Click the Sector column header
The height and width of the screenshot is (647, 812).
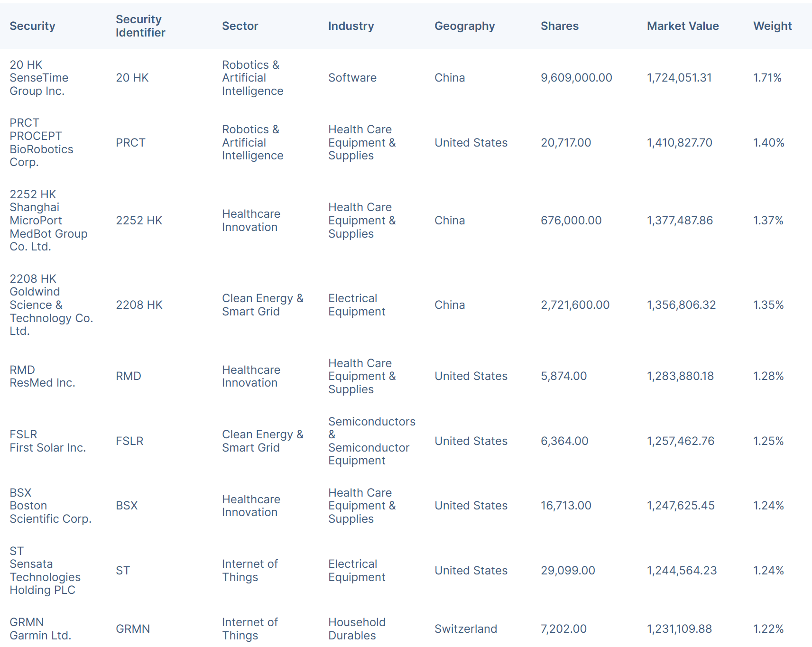click(x=240, y=26)
